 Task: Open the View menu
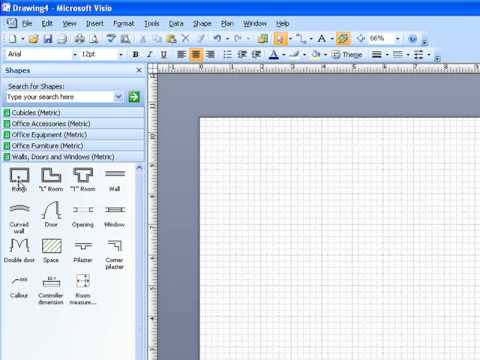pos(69,23)
